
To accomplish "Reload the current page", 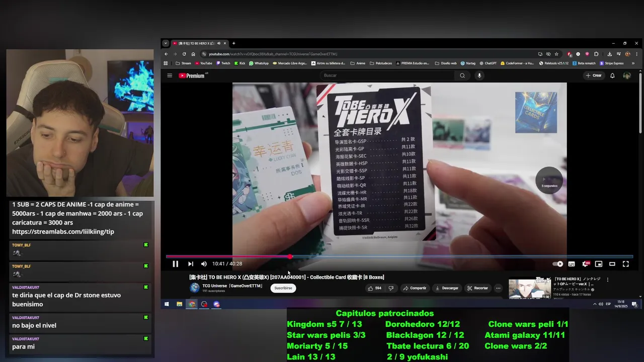I will pos(184,54).
